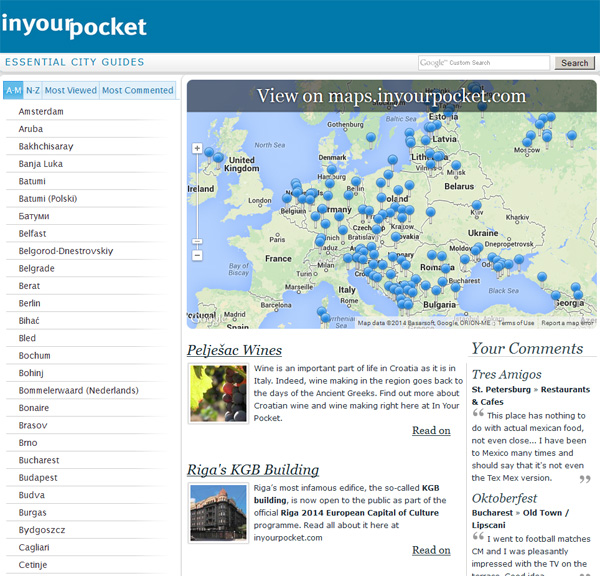Select Batumi (Polski) in the city list
The image size is (600, 576).
click(x=48, y=199)
